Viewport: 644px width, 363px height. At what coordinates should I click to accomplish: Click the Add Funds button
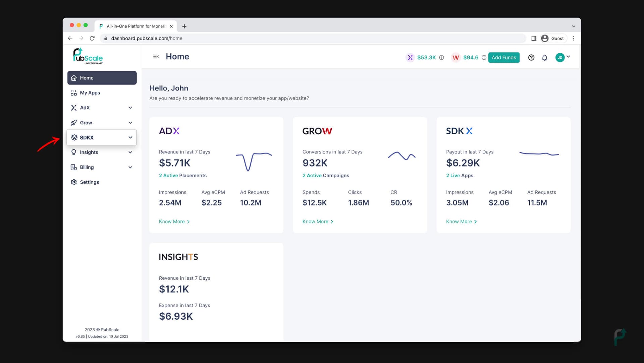point(503,57)
